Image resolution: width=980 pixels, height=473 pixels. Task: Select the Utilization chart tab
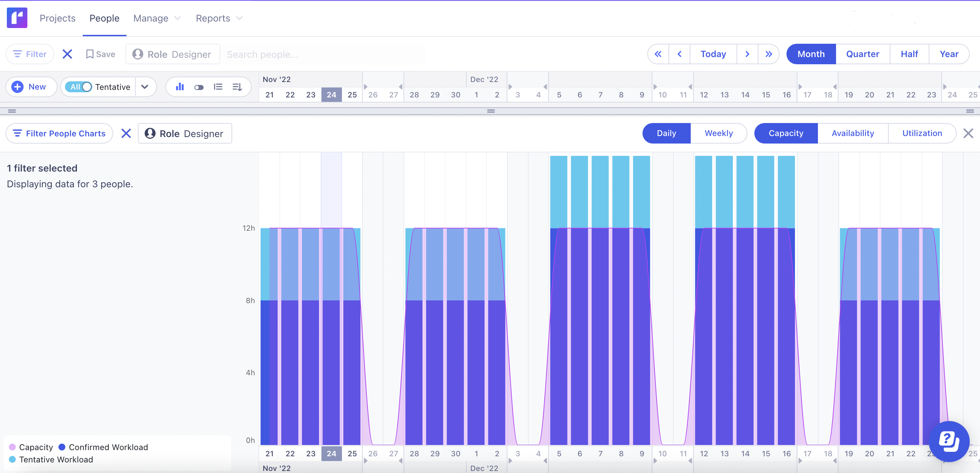[x=922, y=133]
